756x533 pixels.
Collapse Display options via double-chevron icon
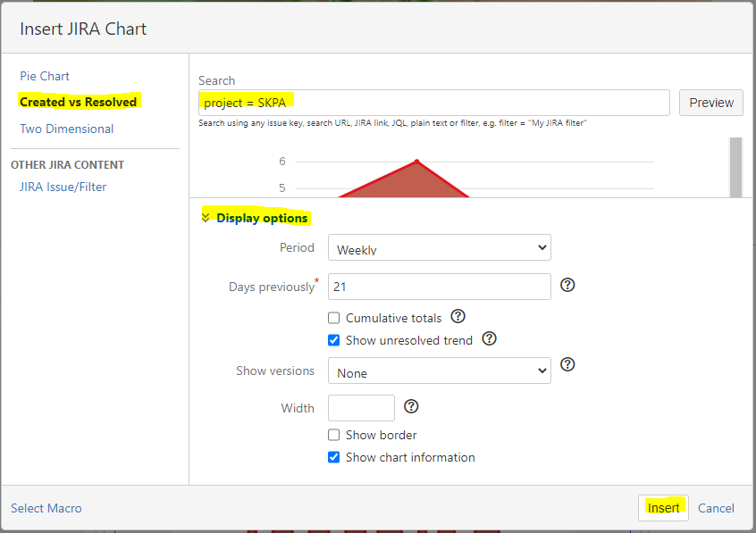(x=206, y=217)
